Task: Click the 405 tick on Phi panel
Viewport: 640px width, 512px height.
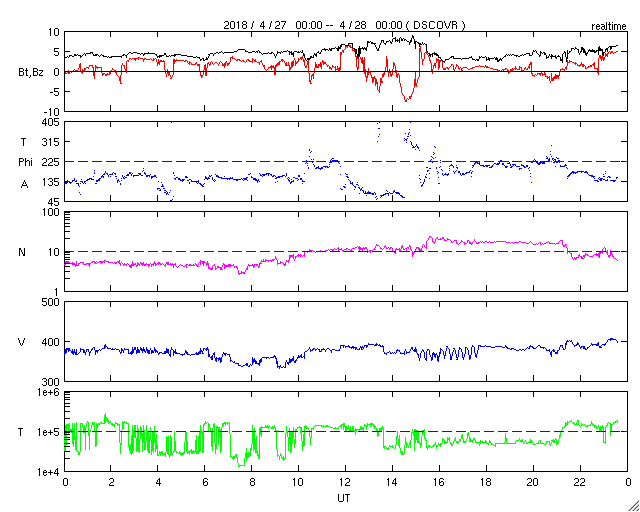Action: point(48,122)
